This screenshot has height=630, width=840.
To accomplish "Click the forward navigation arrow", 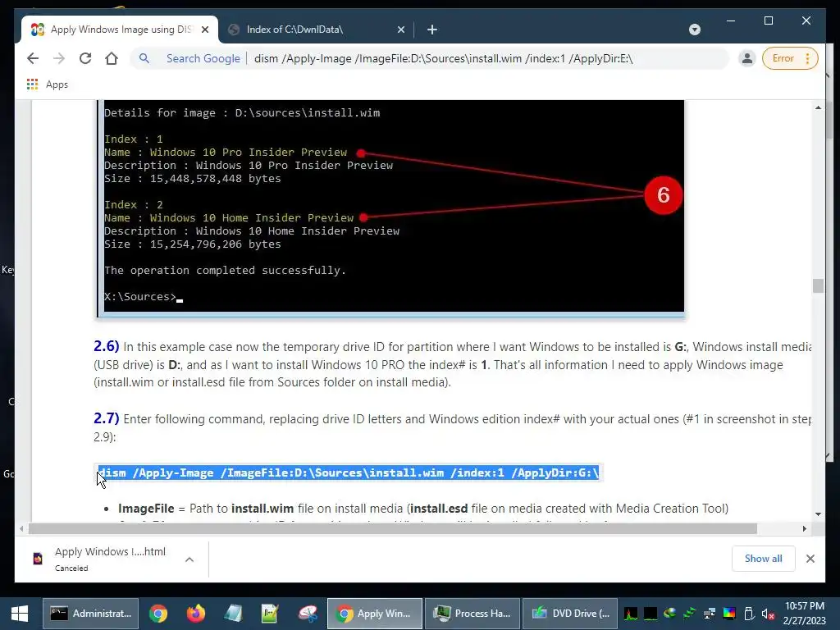I will click(x=59, y=58).
